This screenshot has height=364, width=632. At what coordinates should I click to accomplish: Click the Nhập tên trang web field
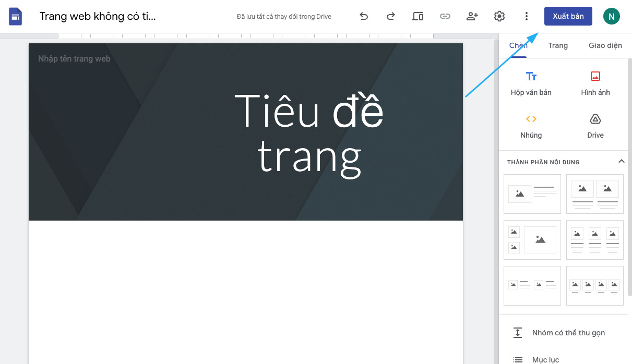pyautogui.click(x=74, y=58)
